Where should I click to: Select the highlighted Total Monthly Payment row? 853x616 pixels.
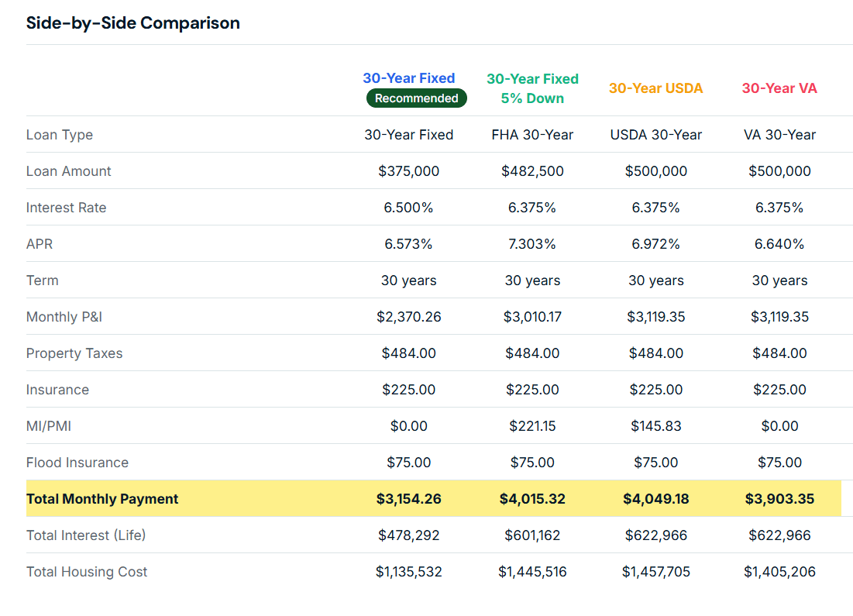(101, 498)
